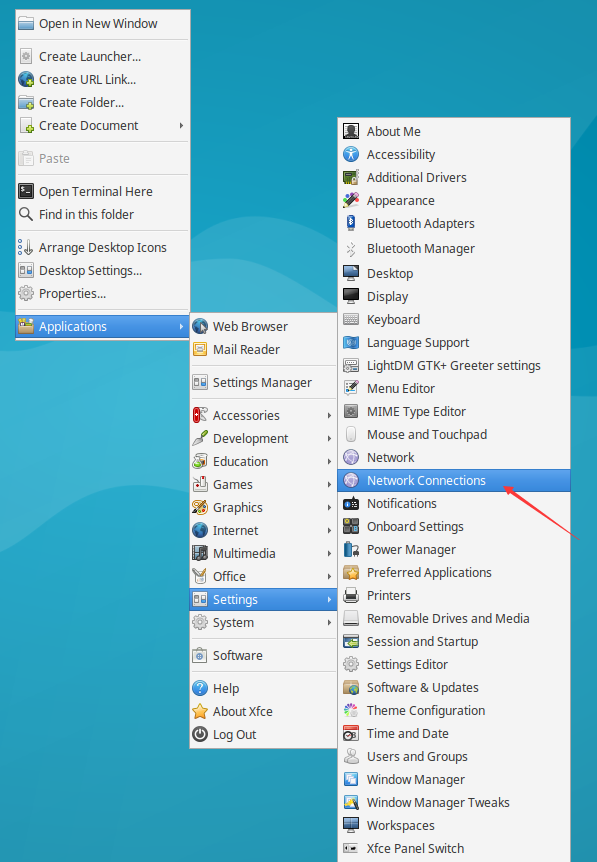Click the Accessibility icon
This screenshot has height=862, width=597.
pos(351,154)
